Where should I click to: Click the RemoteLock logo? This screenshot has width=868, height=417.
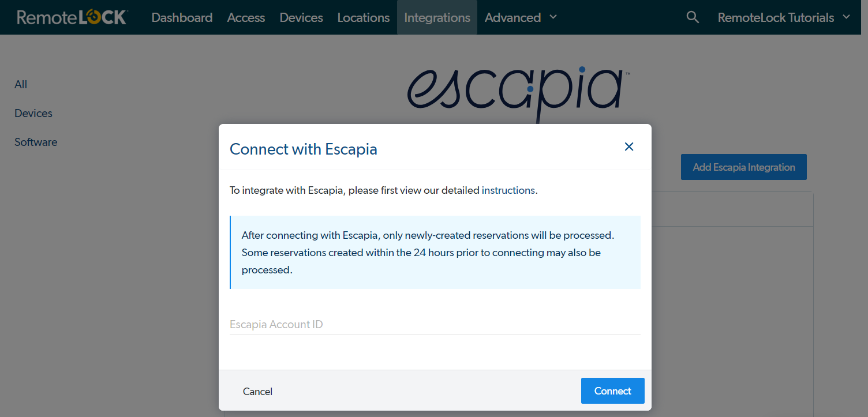pos(72,17)
